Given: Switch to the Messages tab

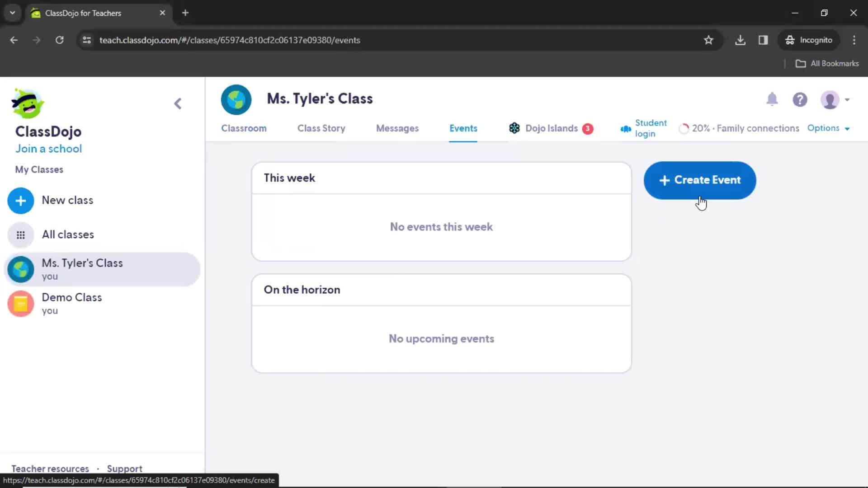Looking at the screenshot, I should coord(397,128).
